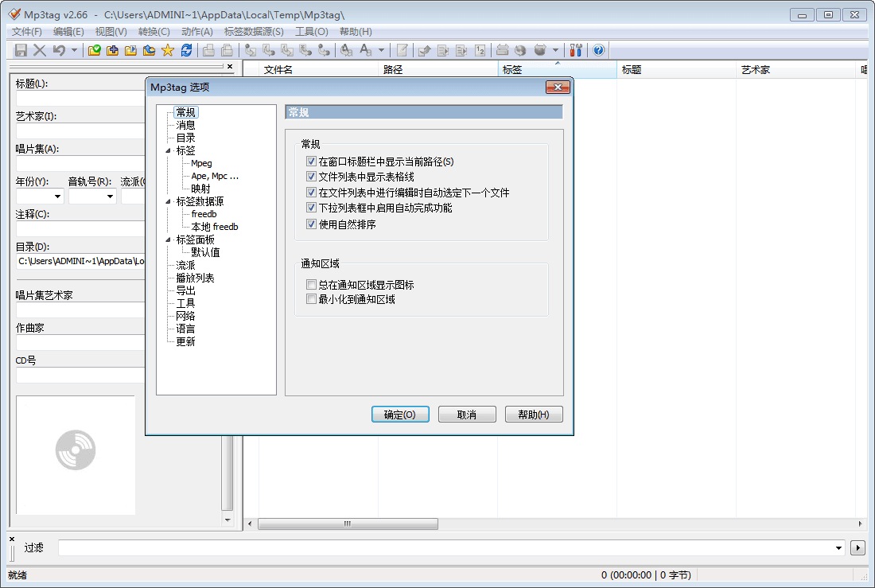Viewport: 875px width, 588px height.
Task: Collapse the 标签面板 tree node
Action: (x=168, y=239)
